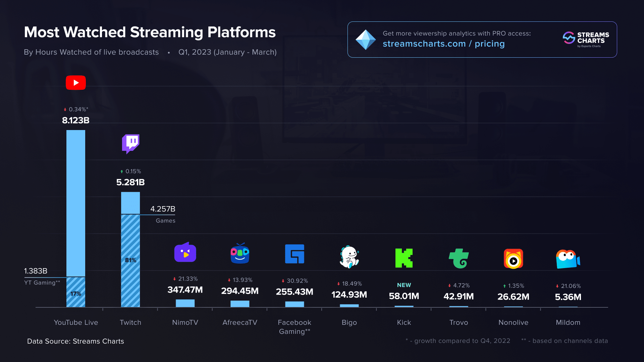Click the Twitch solid top bar segment
Image resolution: width=644 pixels, height=362 pixels.
point(130,203)
